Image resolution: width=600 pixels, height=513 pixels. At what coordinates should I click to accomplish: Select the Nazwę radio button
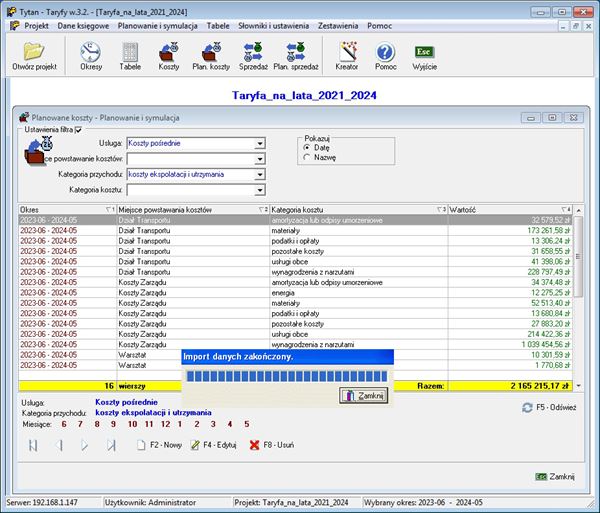[307, 157]
